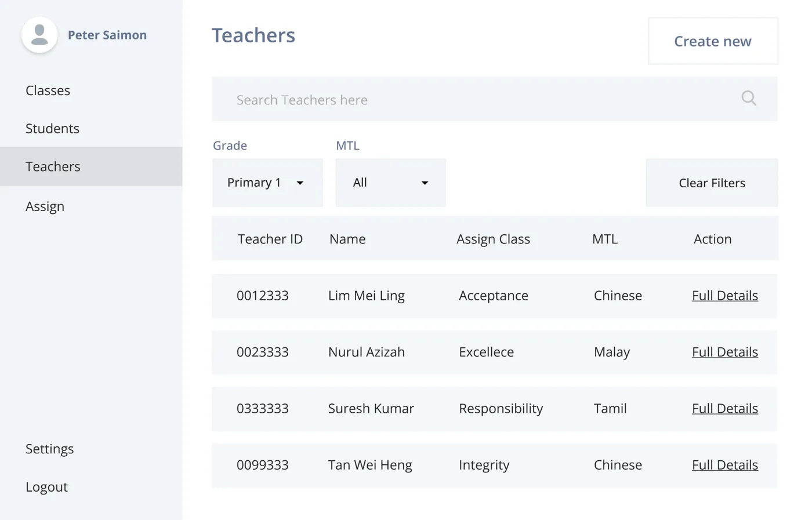
Task: Click the Assign Class column header
Action: [x=493, y=239]
